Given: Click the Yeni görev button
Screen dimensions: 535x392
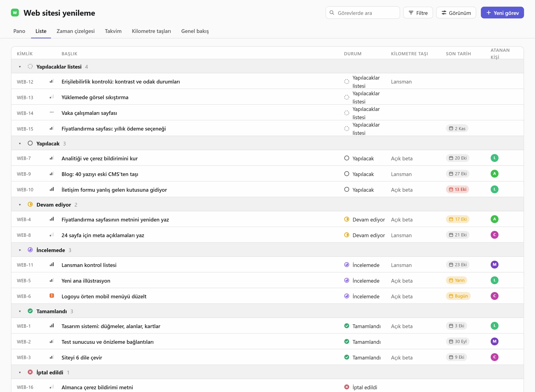Looking at the screenshot, I should click(x=502, y=13).
